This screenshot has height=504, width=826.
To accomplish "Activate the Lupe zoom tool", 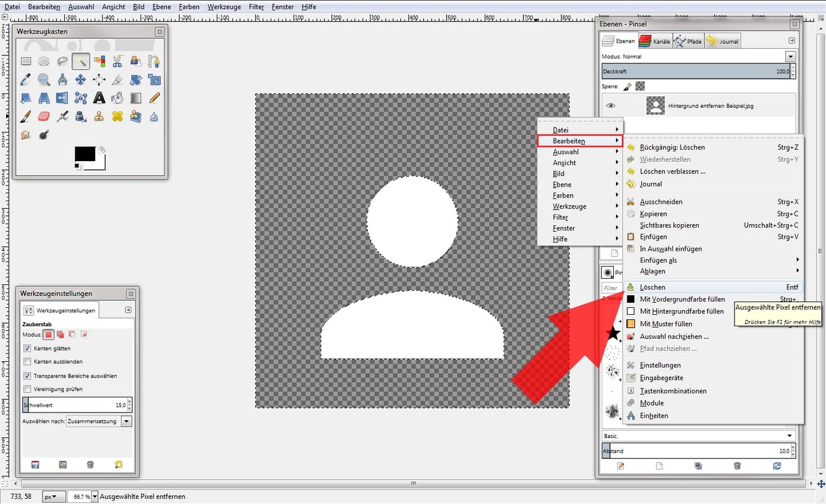I will point(43,80).
